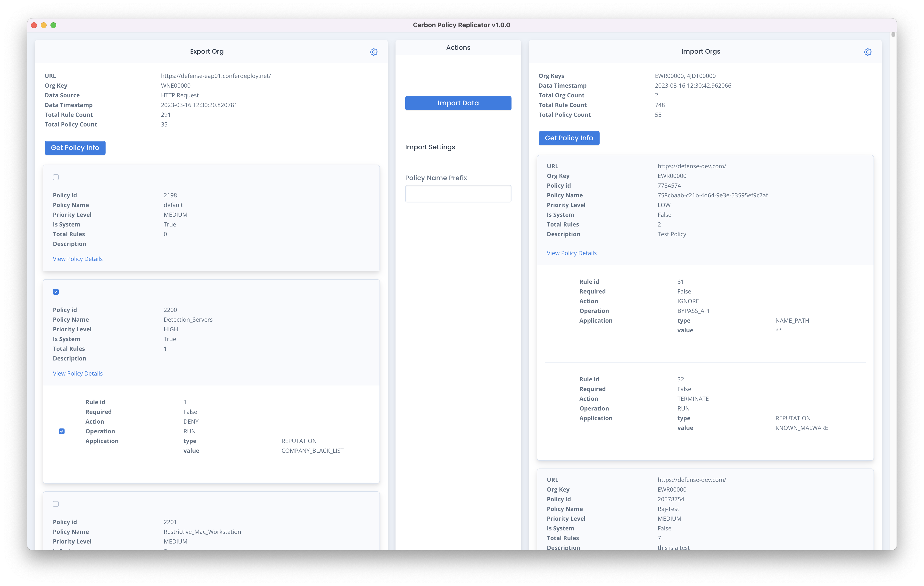Select Policy id value 20578754
This screenshot has width=924, height=586.
click(670, 499)
